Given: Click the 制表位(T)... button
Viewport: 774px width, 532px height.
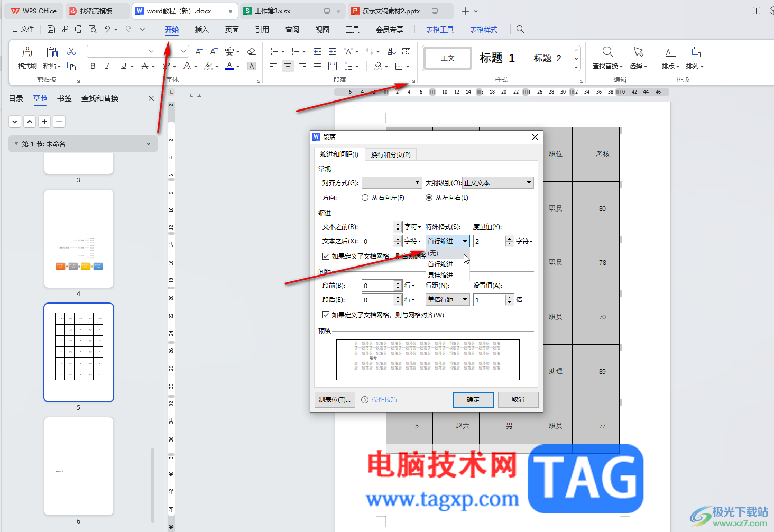Looking at the screenshot, I should click(x=335, y=400).
